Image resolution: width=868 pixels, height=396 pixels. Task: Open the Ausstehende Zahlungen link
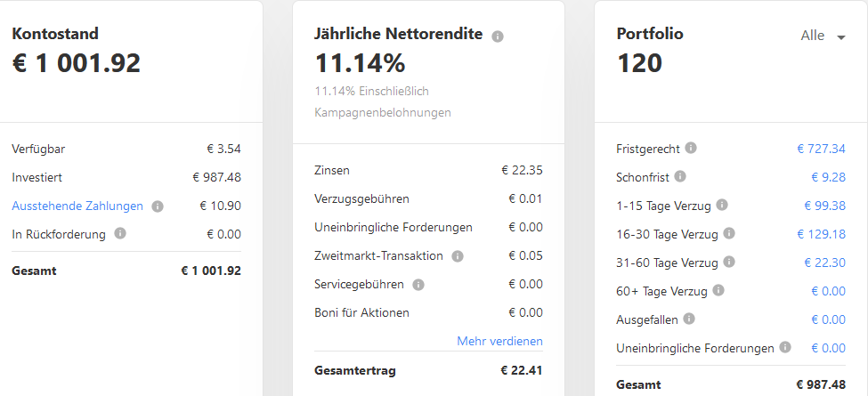coord(77,206)
